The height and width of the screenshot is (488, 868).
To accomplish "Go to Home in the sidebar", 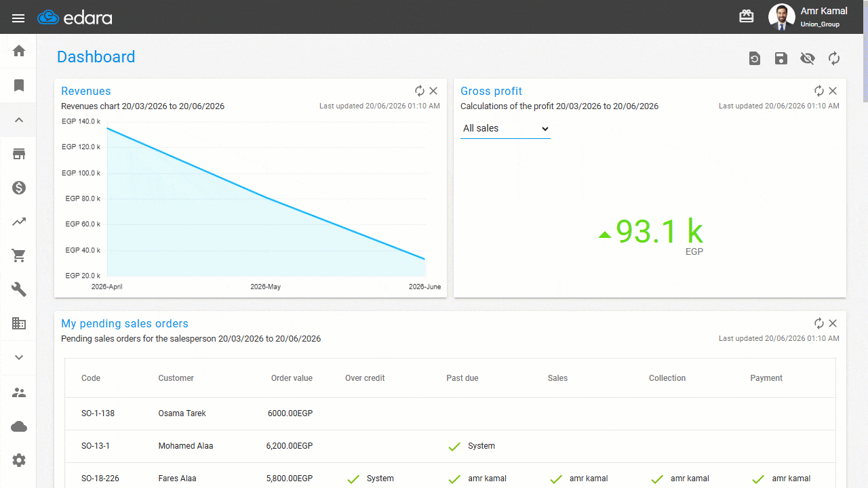I will (x=19, y=51).
